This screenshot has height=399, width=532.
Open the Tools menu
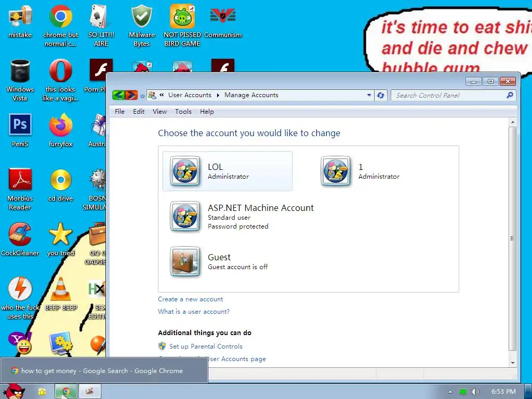[x=183, y=112]
